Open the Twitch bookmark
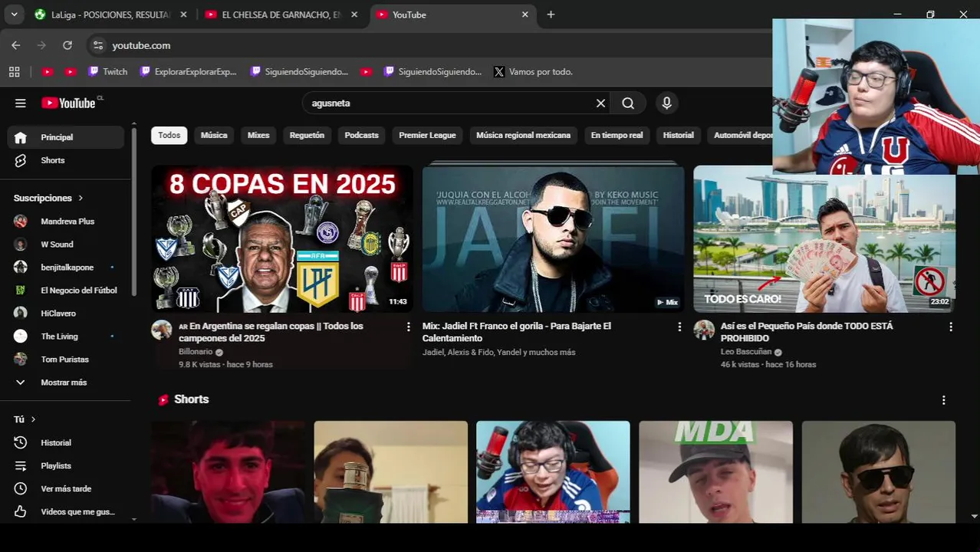Screen dimensions: 980x552 pyautogui.click(x=107, y=71)
